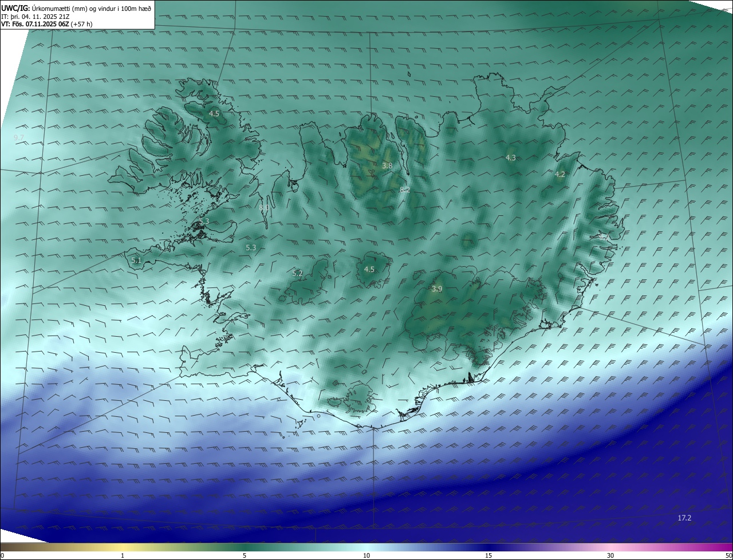Image resolution: width=733 pixels, height=560 pixels.
Task: Click the color scale label "15"
Action: click(488, 555)
